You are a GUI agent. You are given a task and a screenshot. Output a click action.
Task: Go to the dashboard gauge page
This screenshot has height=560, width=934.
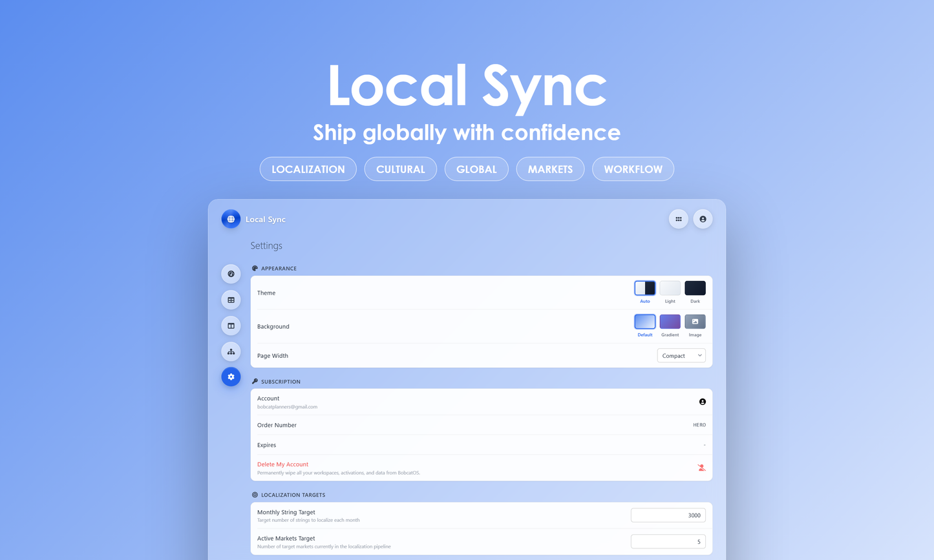[231, 274]
